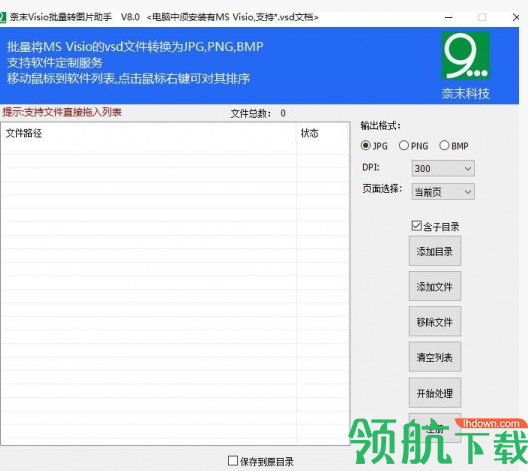This screenshot has height=471, width=528.
Task: Click the 清空列表 button
Action: pos(435,357)
